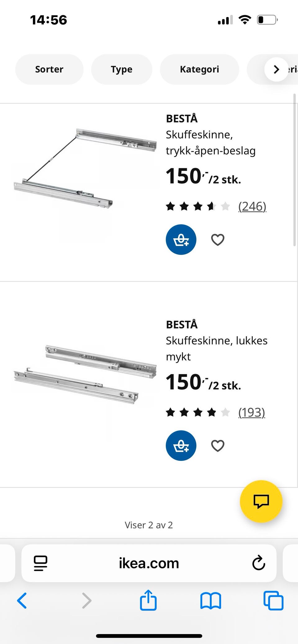The width and height of the screenshot is (298, 644).
Task: Open the 246 reviews link
Action: coord(252,206)
